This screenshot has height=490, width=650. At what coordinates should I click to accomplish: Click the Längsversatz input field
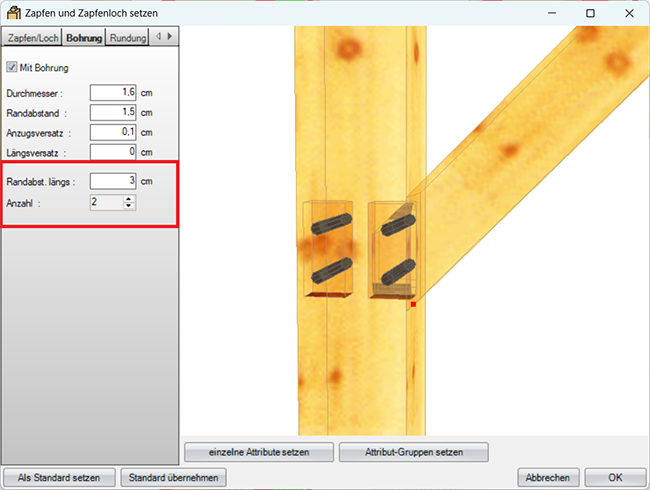113,152
